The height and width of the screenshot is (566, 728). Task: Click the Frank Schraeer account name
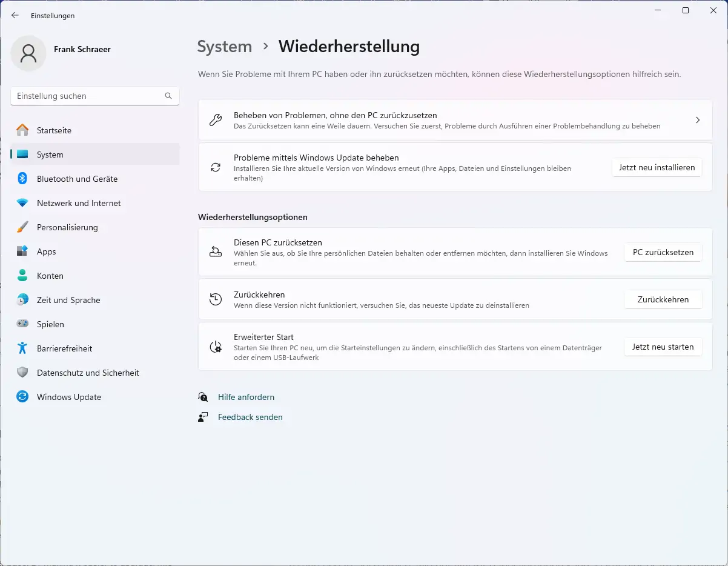(x=82, y=49)
